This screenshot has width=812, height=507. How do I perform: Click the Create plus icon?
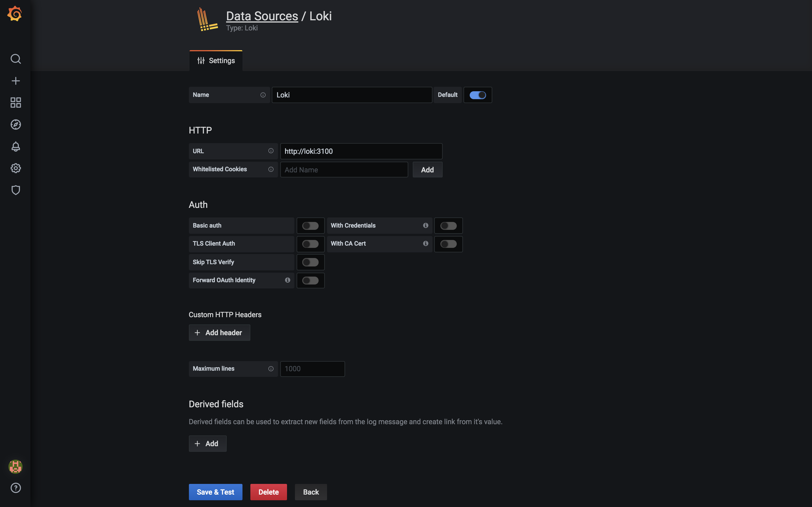point(16,81)
